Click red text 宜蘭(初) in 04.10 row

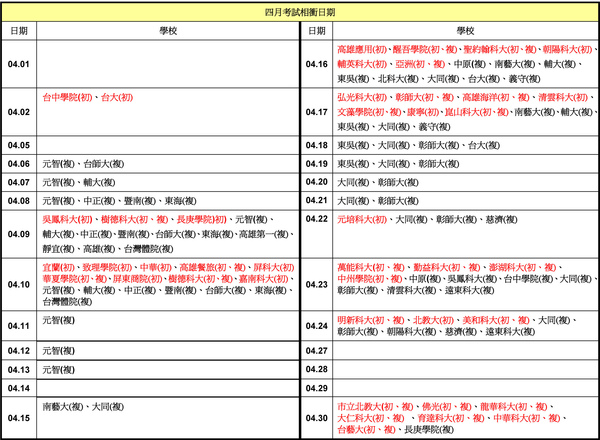pos(59,267)
